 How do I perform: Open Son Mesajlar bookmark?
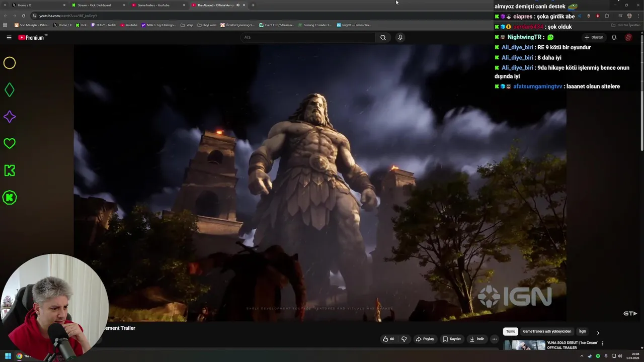click(x=32, y=25)
